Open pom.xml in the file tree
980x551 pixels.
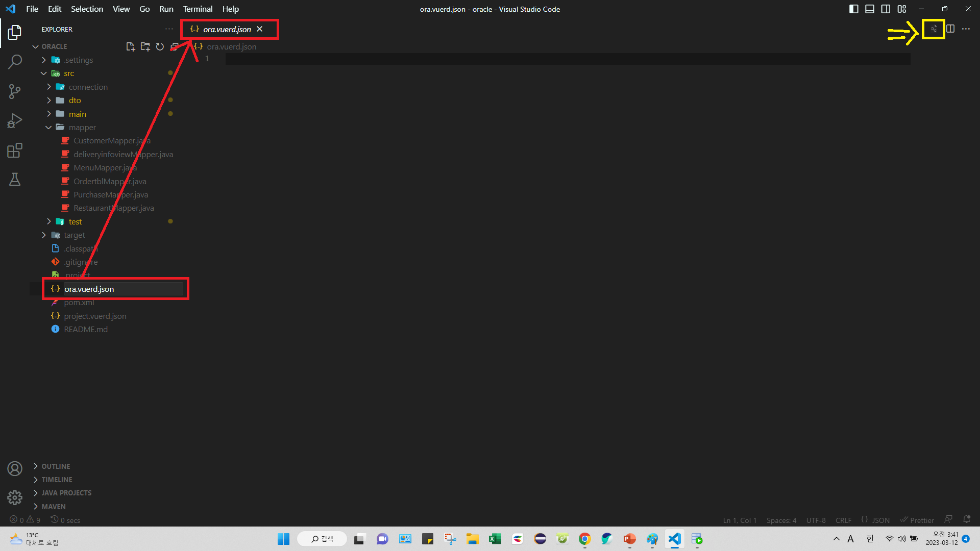[79, 303]
